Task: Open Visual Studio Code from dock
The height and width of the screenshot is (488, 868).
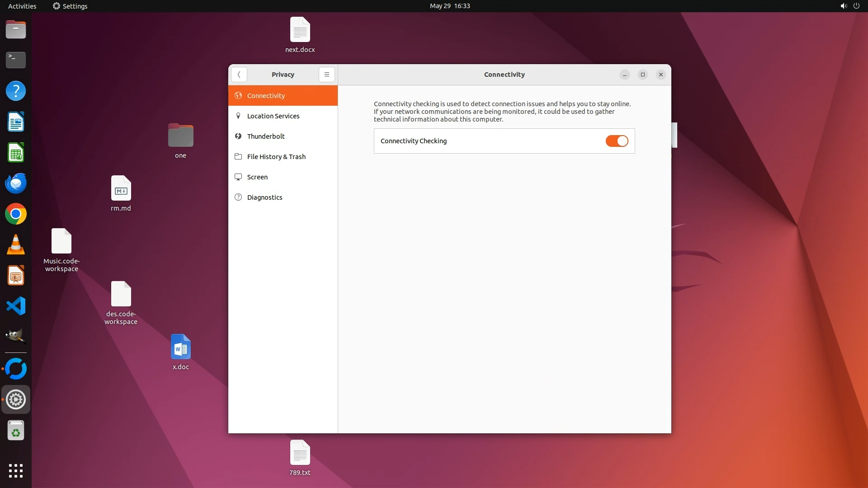Action: [16, 306]
